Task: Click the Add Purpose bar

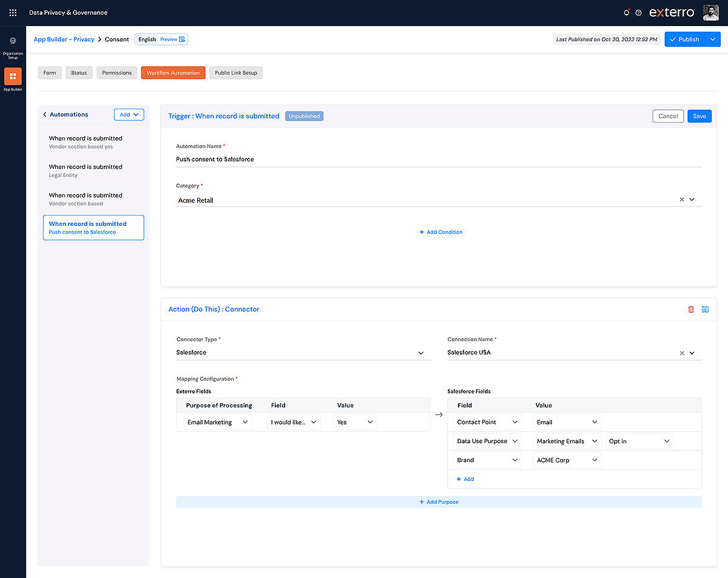Action: (x=439, y=502)
